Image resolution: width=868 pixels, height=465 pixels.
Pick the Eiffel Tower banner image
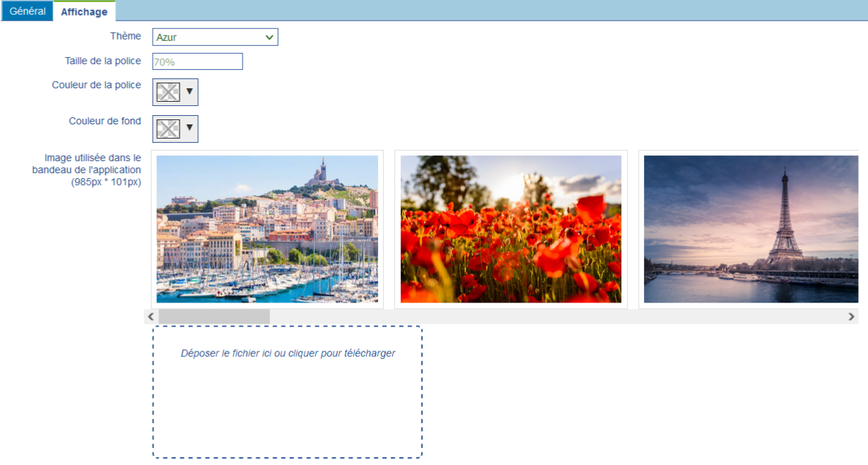[x=751, y=229]
